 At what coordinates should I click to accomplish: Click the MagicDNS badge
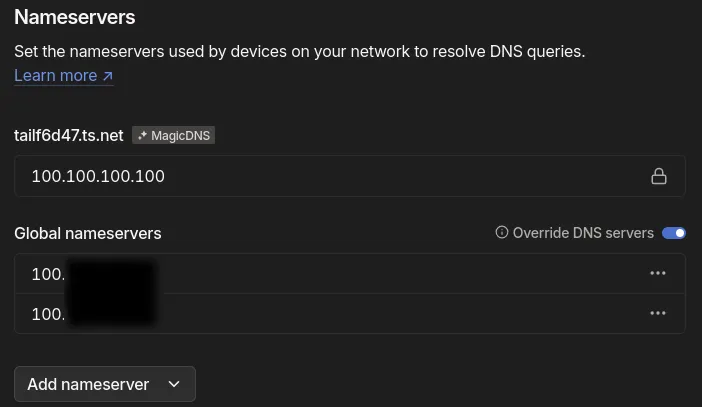point(173,135)
